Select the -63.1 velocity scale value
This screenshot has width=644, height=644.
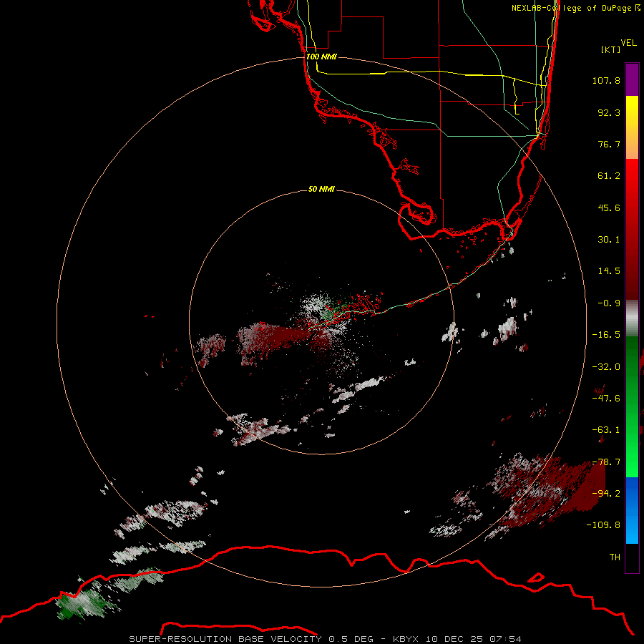606,430
